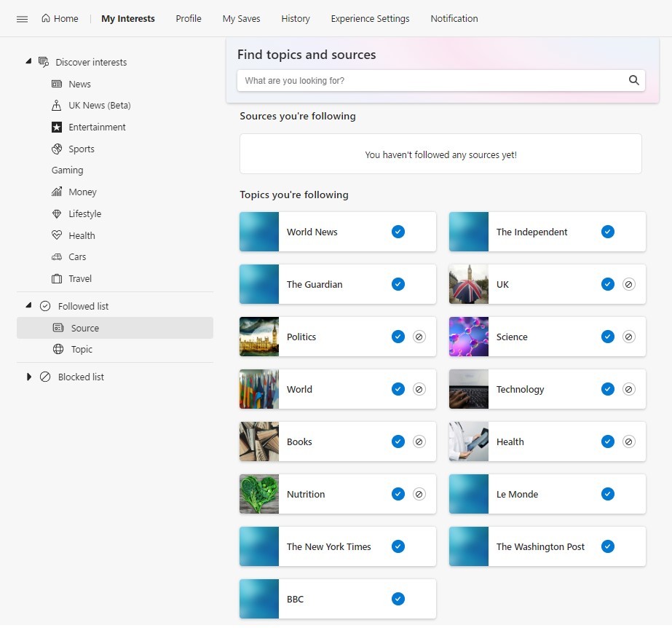Viewport: 672px width, 628px height.
Task: Open the Entertainment interests section
Action: 97,127
